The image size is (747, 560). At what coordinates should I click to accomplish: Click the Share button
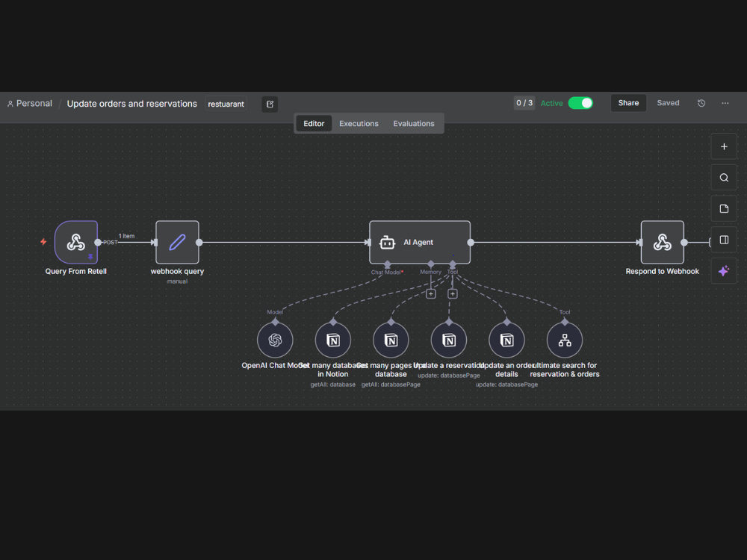tap(628, 103)
